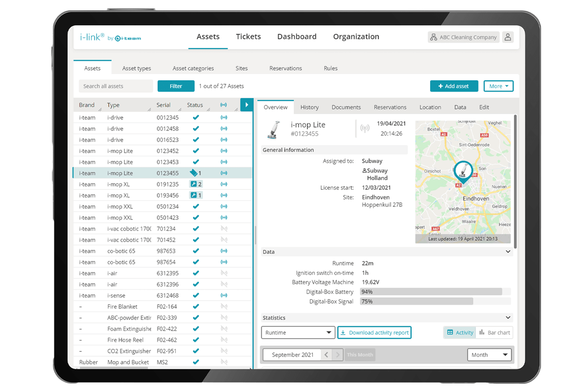The width and height of the screenshot is (588, 392).
Task: Click the user profile icon
Action: (x=508, y=37)
